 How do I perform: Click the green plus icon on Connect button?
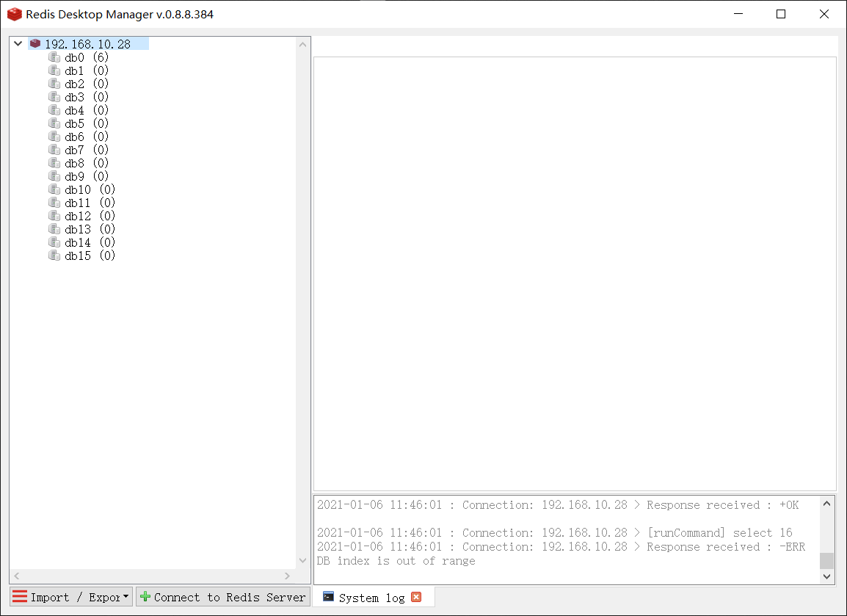[145, 597]
